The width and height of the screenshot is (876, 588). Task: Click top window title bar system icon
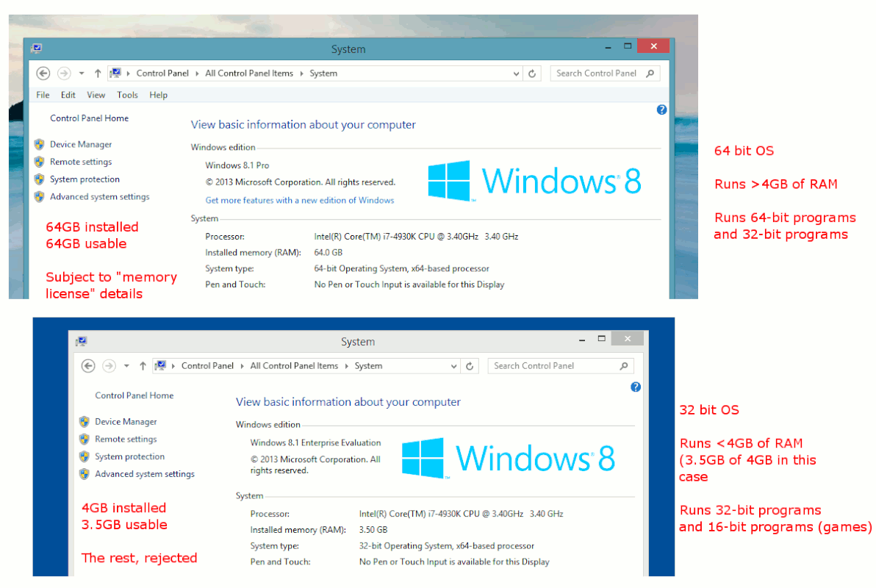coord(37,48)
